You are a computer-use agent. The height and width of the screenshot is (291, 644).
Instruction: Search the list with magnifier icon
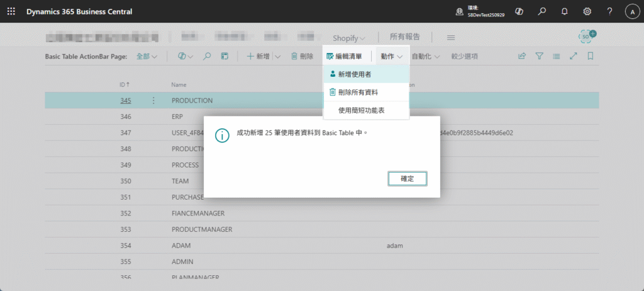207,57
